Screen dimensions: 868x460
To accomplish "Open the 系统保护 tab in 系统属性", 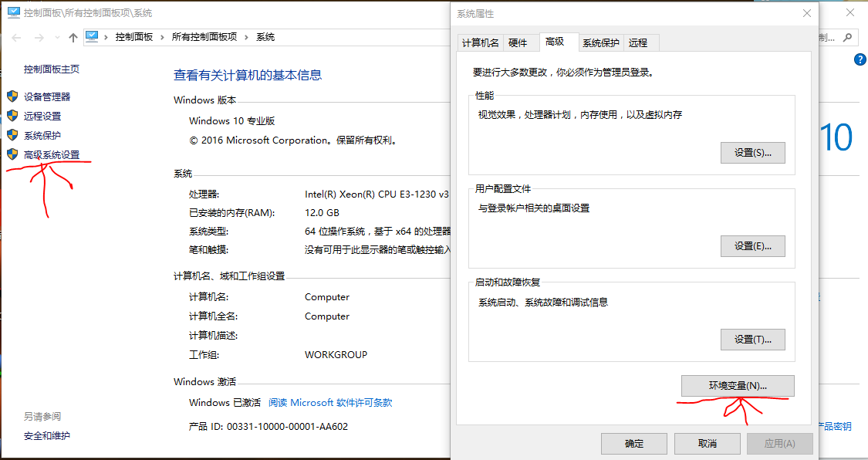I will pyautogui.click(x=600, y=42).
